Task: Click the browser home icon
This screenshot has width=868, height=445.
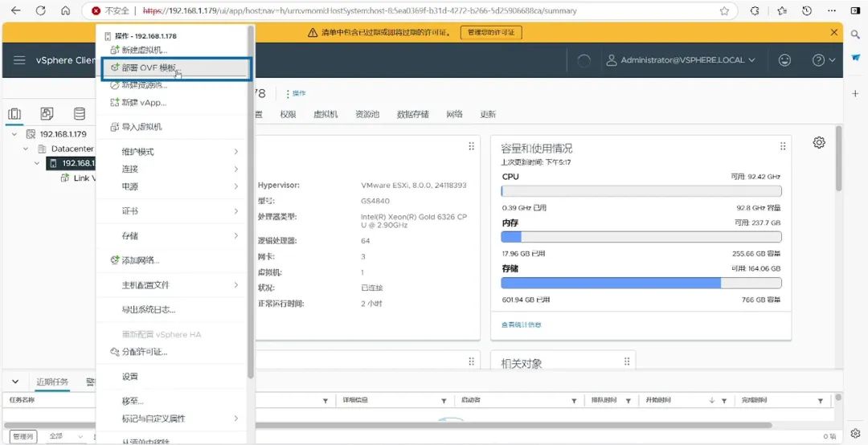Action: click(65, 10)
